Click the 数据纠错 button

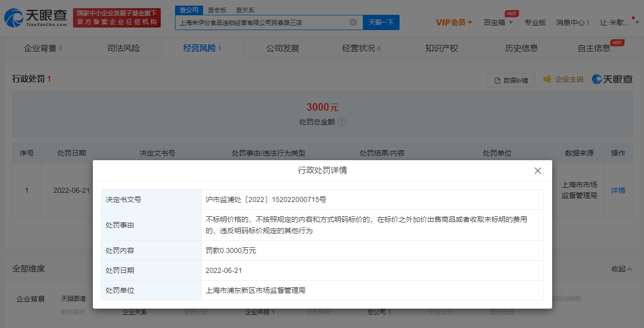pyautogui.click(x=511, y=80)
